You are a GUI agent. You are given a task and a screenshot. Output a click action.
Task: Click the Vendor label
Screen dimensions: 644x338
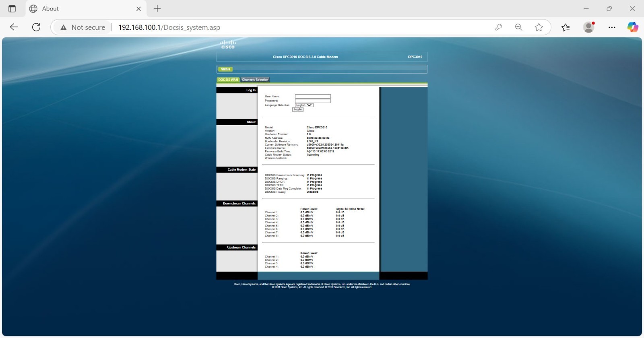pyautogui.click(x=270, y=131)
